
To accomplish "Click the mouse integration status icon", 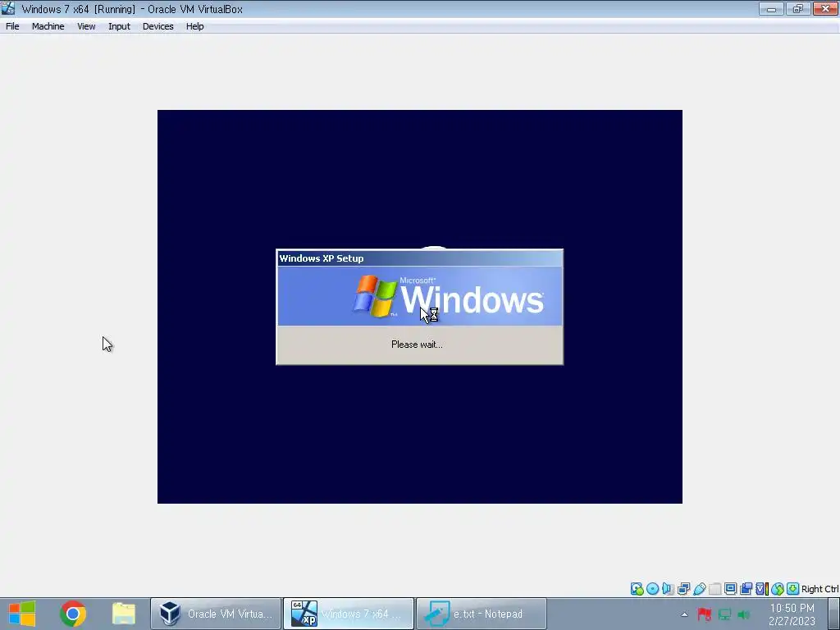I will (x=778, y=589).
